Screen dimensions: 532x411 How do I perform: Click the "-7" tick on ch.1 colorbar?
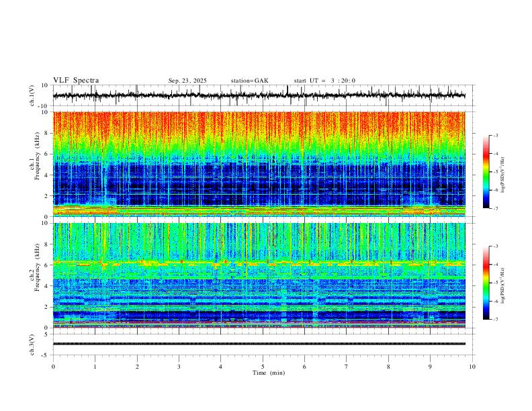point(495,209)
